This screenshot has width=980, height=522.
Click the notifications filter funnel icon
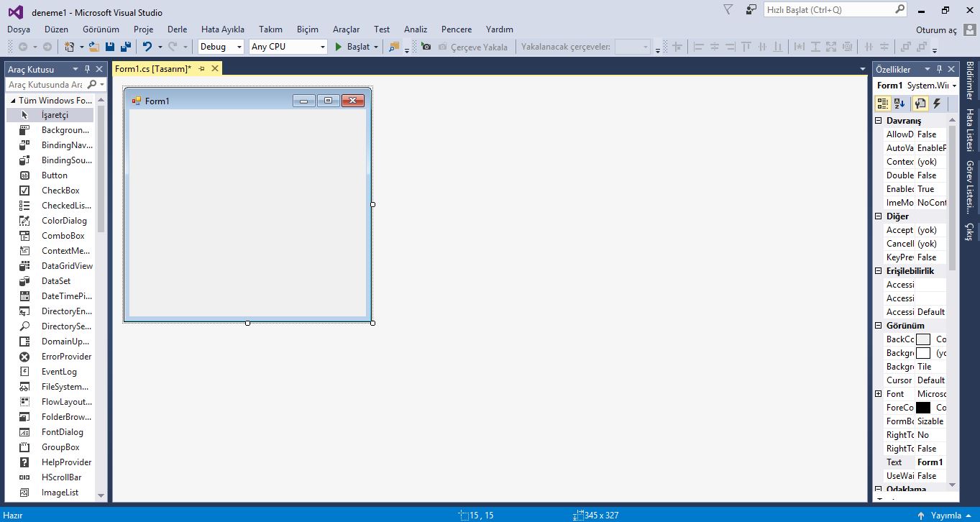tap(728, 10)
